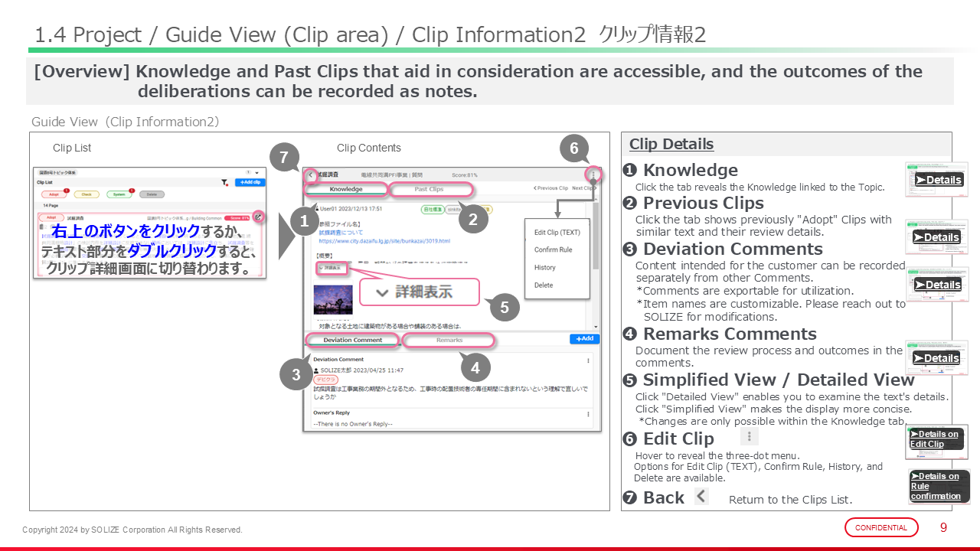Click the blue +Add button for comments

point(584,339)
